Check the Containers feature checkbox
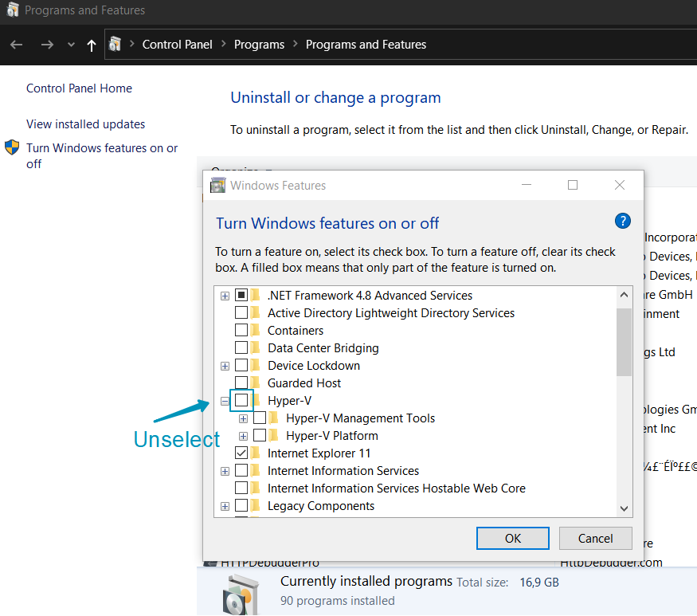This screenshot has height=616, width=697. pos(241,330)
